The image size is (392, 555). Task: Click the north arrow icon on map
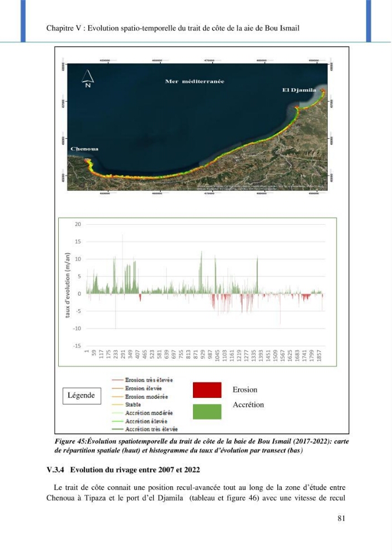pos(88,79)
